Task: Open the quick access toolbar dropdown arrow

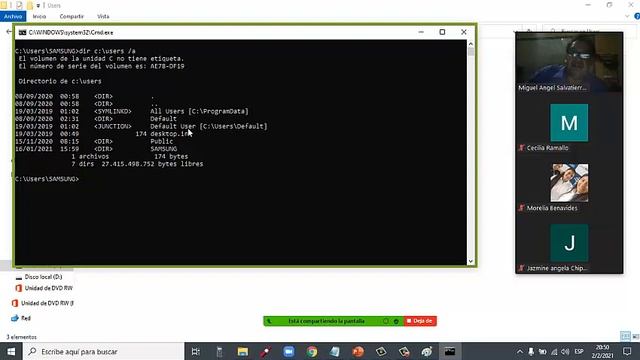Action: 38,5
